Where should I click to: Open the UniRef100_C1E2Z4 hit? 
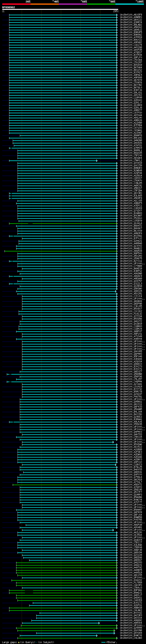coord(131,45)
